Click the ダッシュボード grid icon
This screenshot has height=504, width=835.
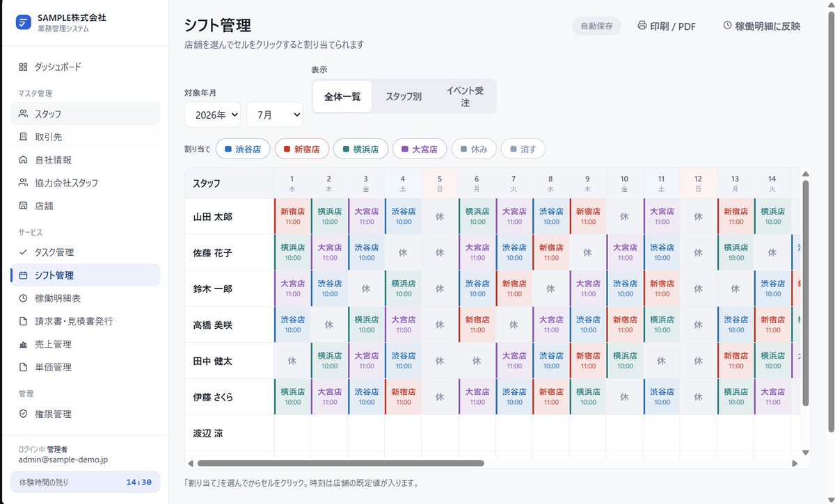point(23,67)
